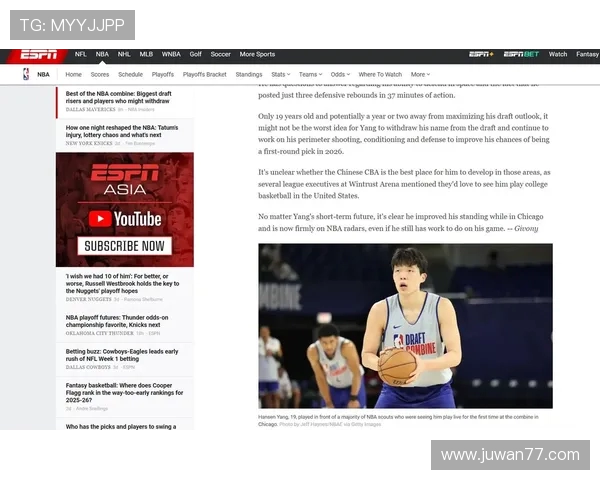
Task: Click the Hansen Yang draft combine photo
Action: click(x=405, y=326)
